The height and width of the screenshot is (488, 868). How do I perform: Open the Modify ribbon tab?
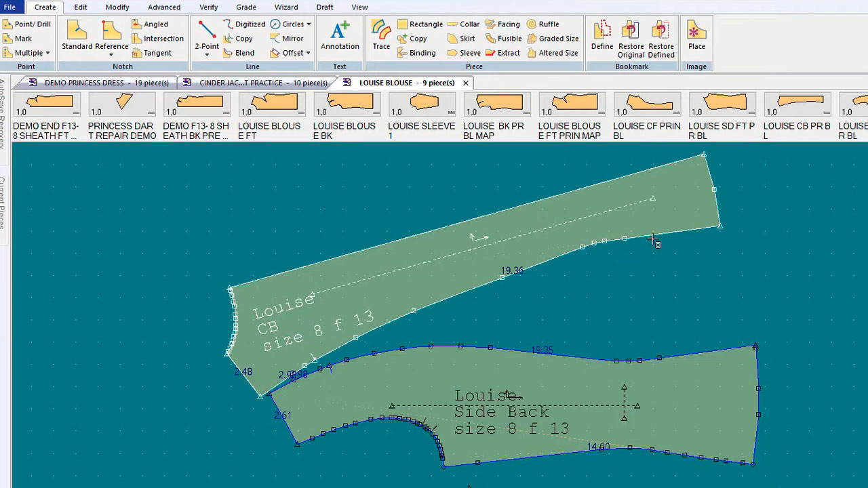tap(117, 7)
